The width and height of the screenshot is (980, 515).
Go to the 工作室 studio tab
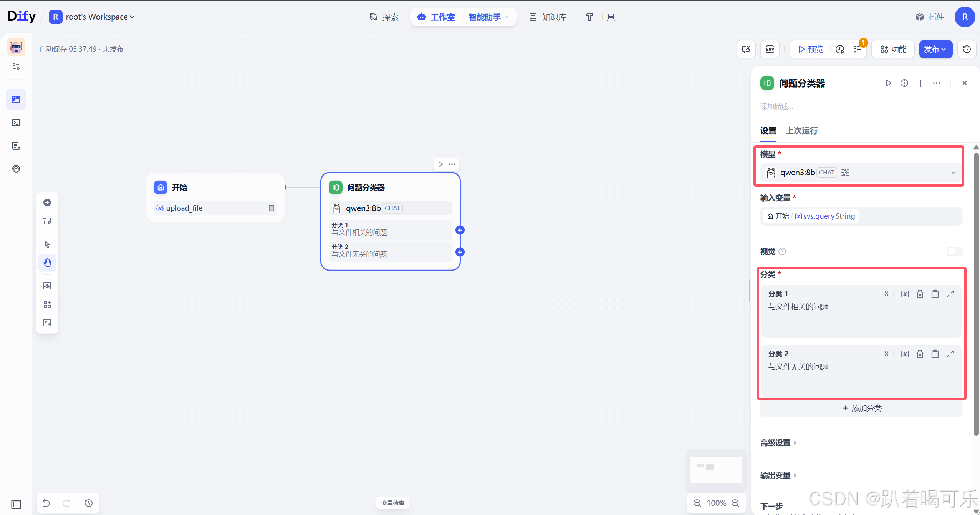pyautogui.click(x=436, y=17)
